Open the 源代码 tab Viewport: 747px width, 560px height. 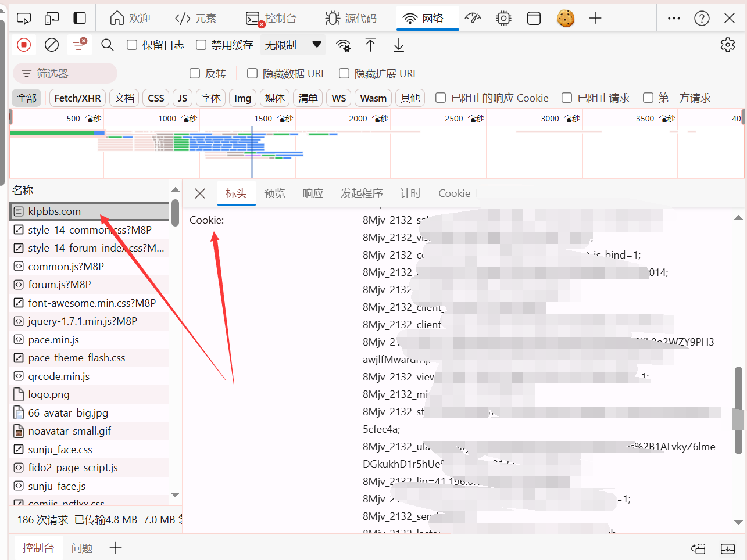tap(351, 19)
